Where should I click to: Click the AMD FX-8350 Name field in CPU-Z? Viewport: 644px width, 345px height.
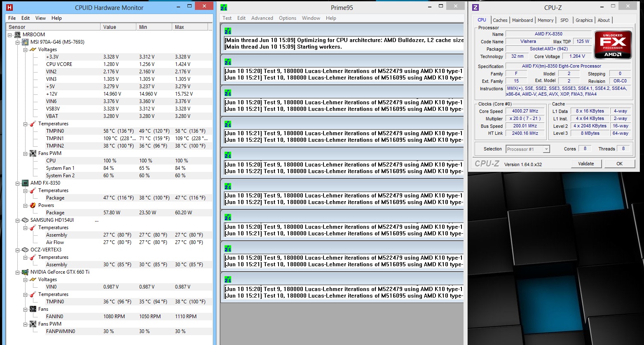click(x=548, y=34)
